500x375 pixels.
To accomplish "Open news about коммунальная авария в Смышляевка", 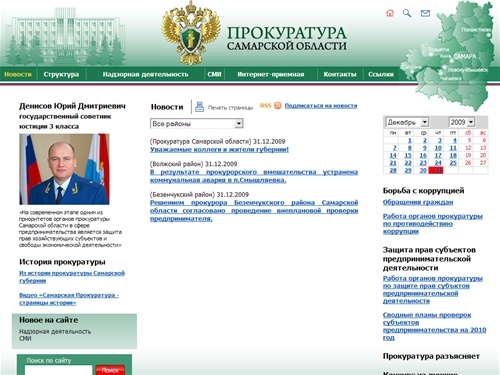I will pos(254,176).
